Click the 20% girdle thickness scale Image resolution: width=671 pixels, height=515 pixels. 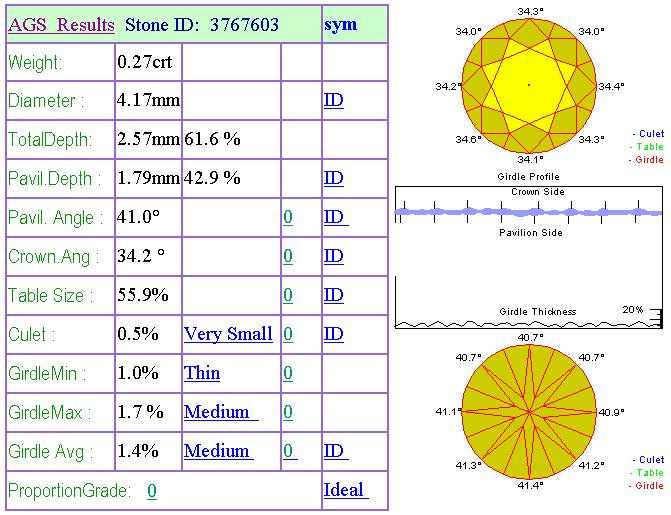(632, 310)
